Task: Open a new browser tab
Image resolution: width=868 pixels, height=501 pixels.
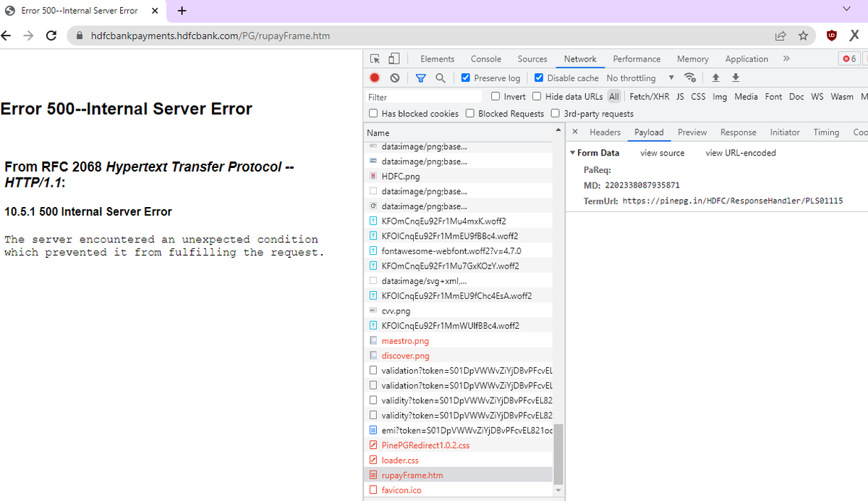Action: (182, 11)
